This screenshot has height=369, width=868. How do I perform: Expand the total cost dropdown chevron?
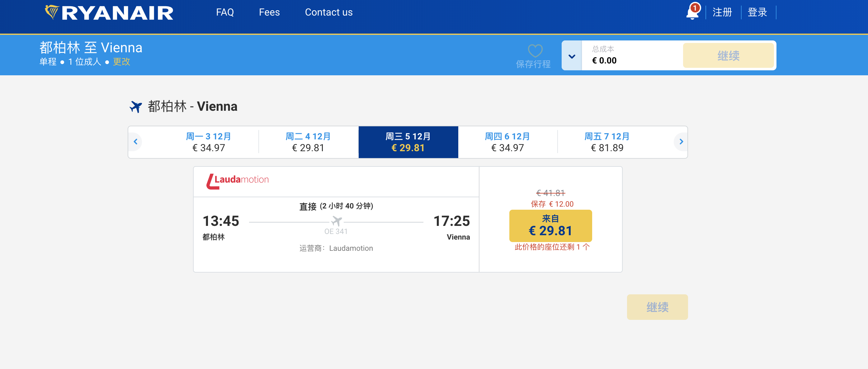[x=572, y=56]
